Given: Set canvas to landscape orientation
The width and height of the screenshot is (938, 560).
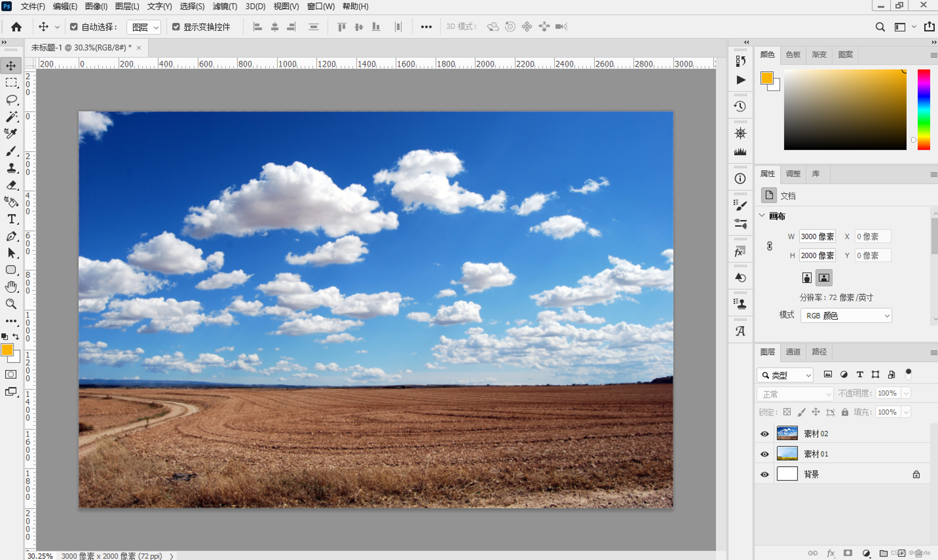Looking at the screenshot, I should coord(824,278).
